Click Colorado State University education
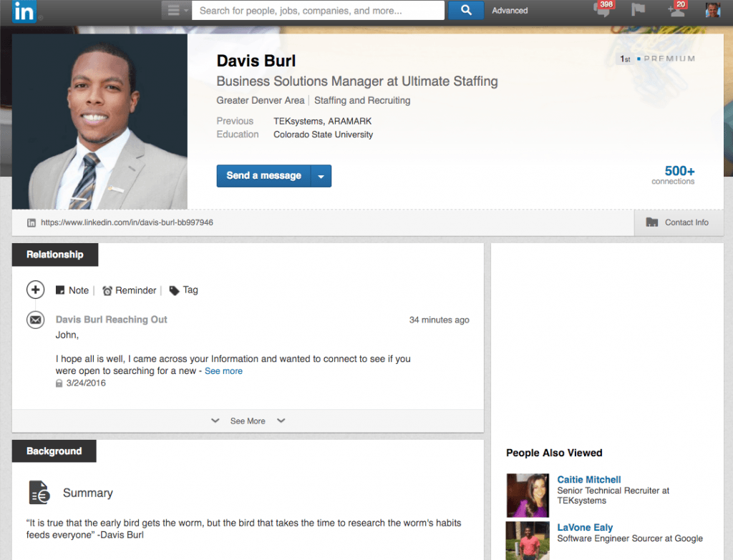The height and width of the screenshot is (560, 733). coord(323,134)
